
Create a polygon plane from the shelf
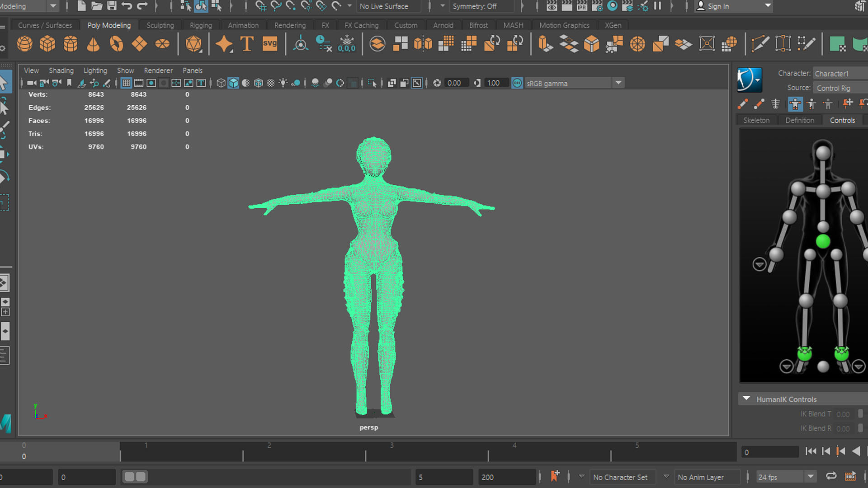coord(139,44)
